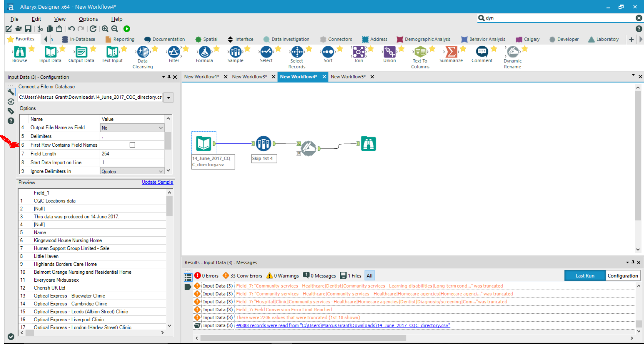This screenshot has height=344, width=644.
Task: Show All messages in results
Action: [x=369, y=276]
